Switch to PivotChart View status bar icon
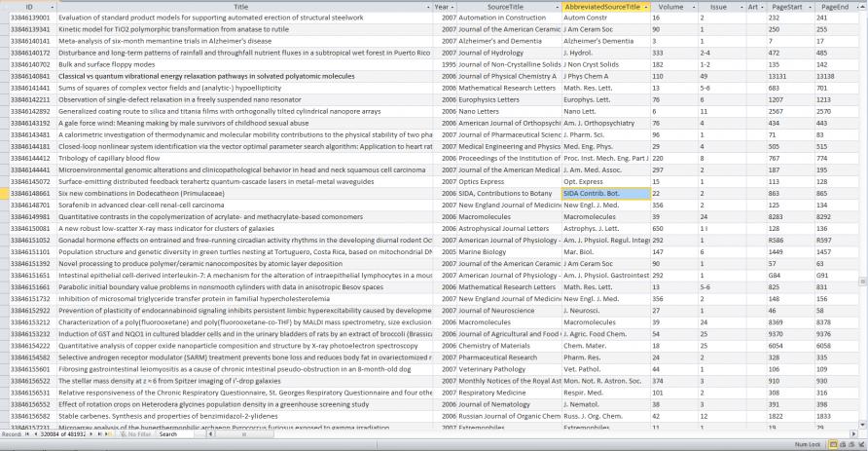868x451 pixels. tap(852, 444)
